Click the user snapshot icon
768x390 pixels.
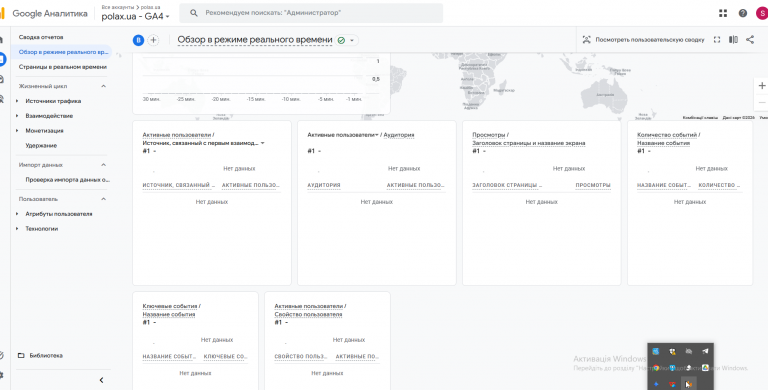click(586, 40)
